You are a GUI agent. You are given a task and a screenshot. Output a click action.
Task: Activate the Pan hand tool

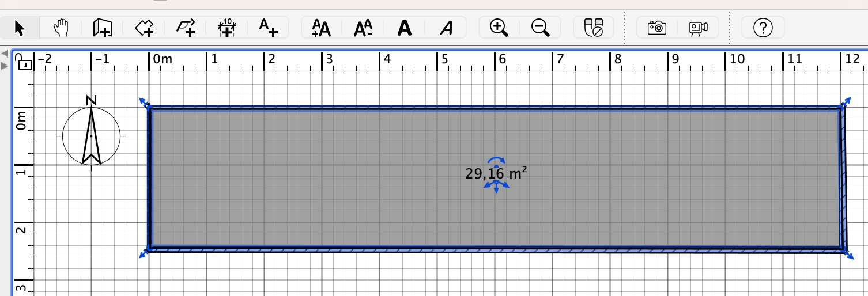point(61,27)
